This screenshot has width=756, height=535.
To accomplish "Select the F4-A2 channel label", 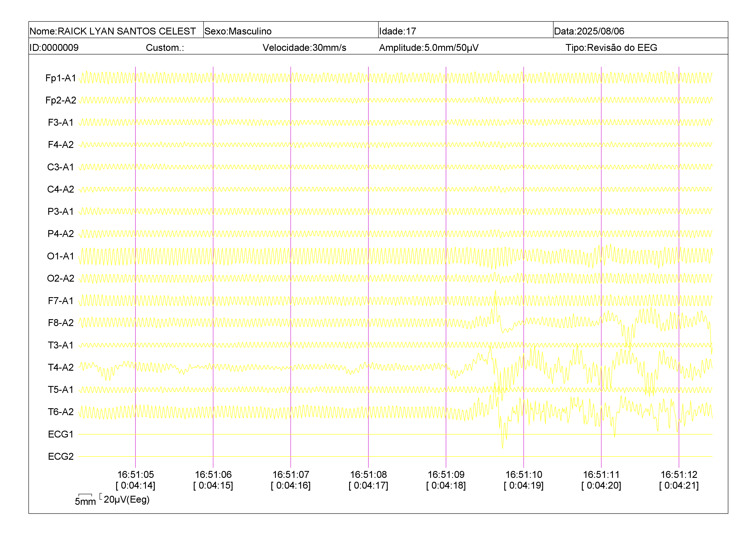I will pyautogui.click(x=61, y=145).
